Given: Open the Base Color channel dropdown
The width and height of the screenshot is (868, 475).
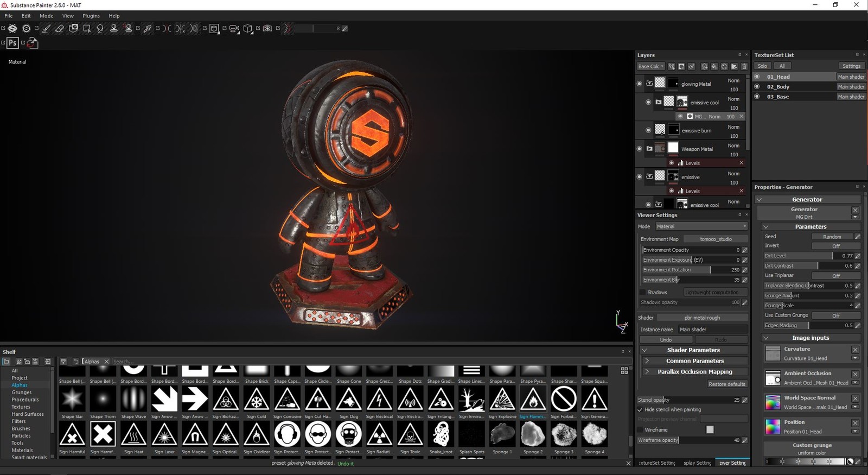Looking at the screenshot, I should pos(650,66).
